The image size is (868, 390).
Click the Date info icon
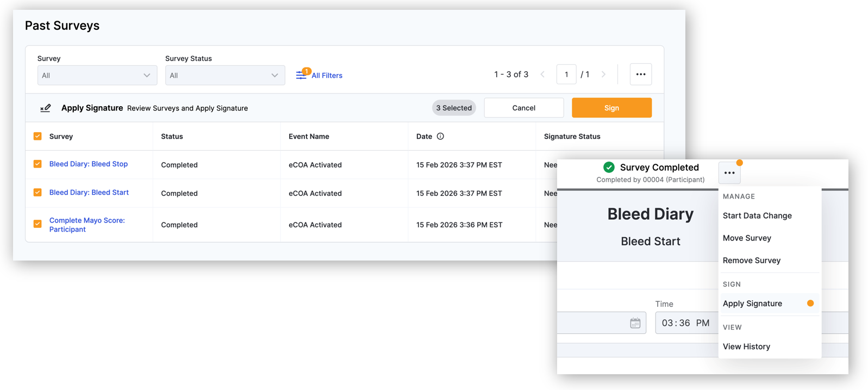pyautogui.click(x=440, y=137)
